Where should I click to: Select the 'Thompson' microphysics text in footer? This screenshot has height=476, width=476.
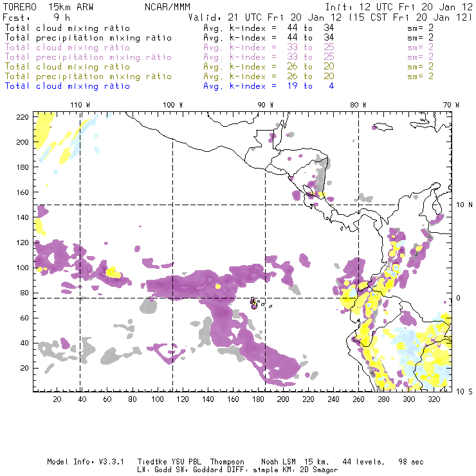pos(227,462)
